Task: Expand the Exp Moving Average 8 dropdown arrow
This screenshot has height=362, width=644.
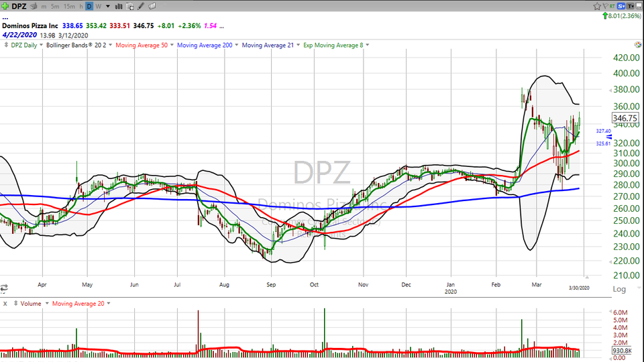Action: [x=367, y=45]
